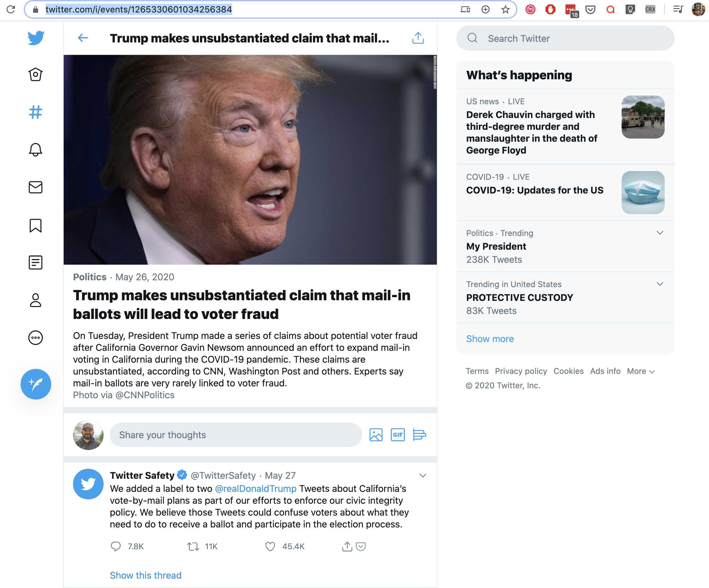Open the Twitter Home icon

(x=36, y=74)
